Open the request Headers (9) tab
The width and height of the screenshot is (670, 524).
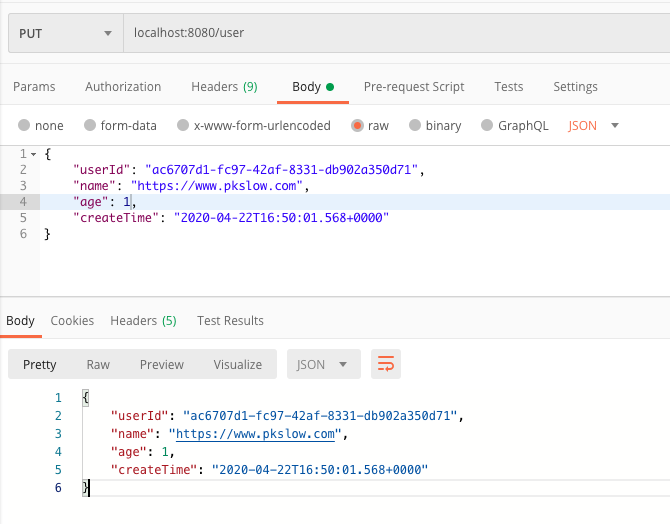point(224,87)
